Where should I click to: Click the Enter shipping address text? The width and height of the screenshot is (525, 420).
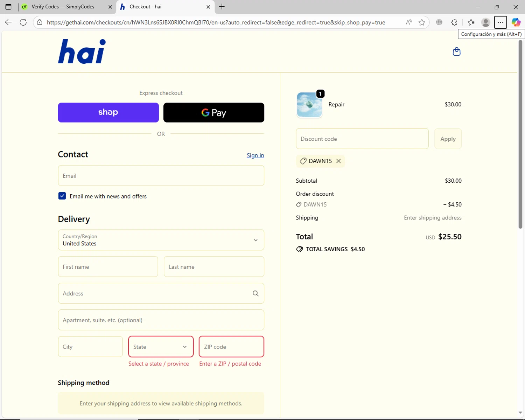[x=433, y=218]
